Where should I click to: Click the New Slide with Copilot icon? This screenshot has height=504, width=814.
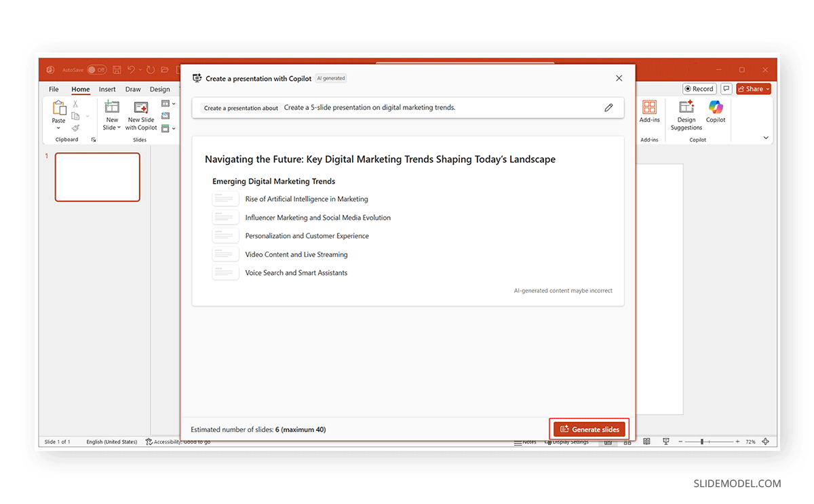[x=141, y=107]
